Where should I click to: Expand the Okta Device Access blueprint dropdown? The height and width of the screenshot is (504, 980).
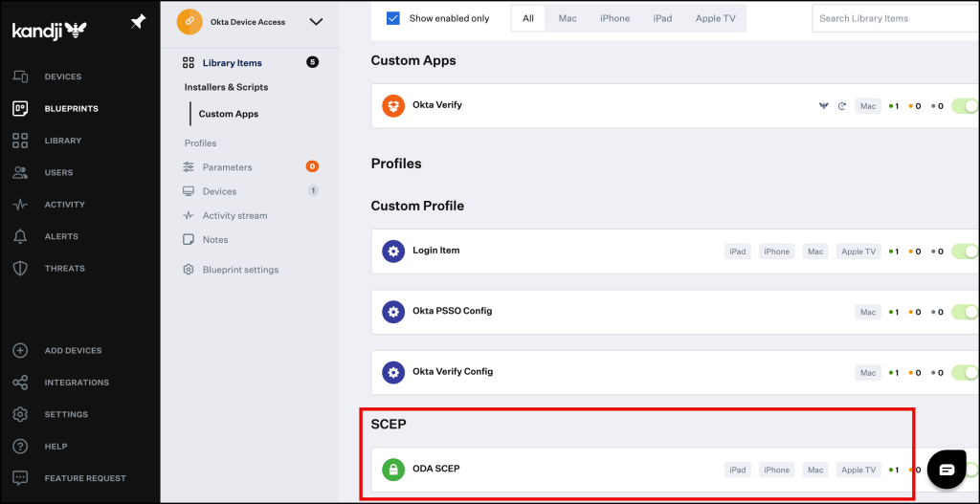(x=316, y=22)
